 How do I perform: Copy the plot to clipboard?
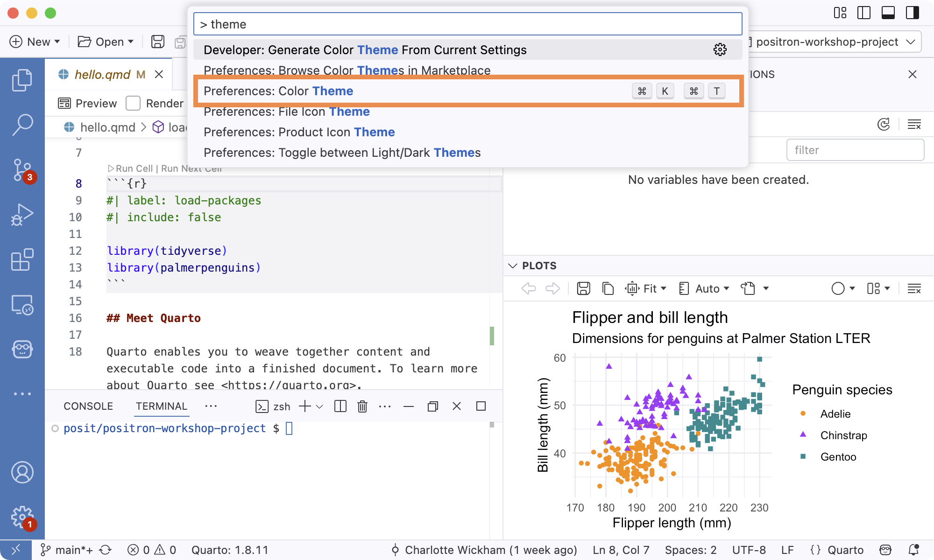pyautogui.click(x=608, y=288)
